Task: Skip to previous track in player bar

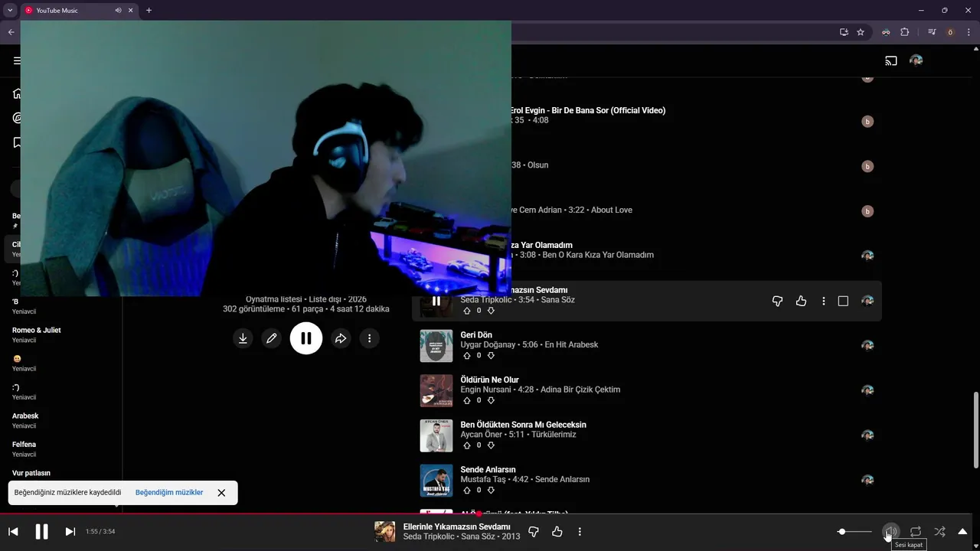Action: coord(13,532)
